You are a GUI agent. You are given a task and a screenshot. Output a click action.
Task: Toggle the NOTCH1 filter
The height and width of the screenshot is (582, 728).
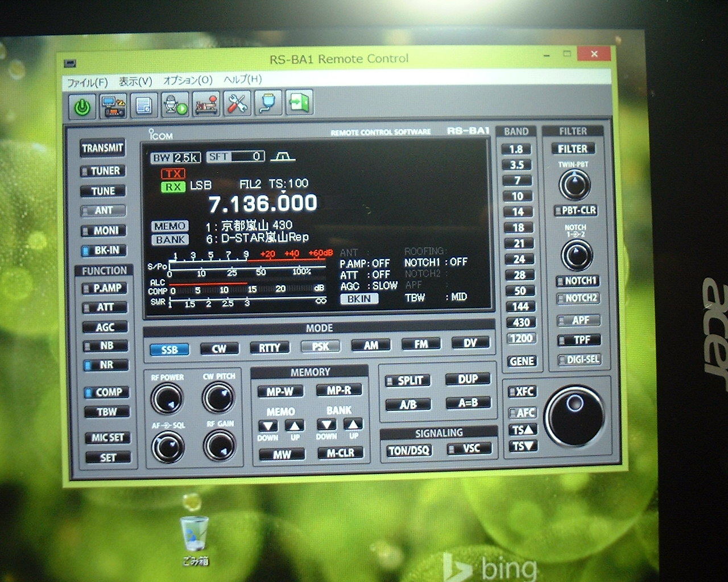(578, 281)
